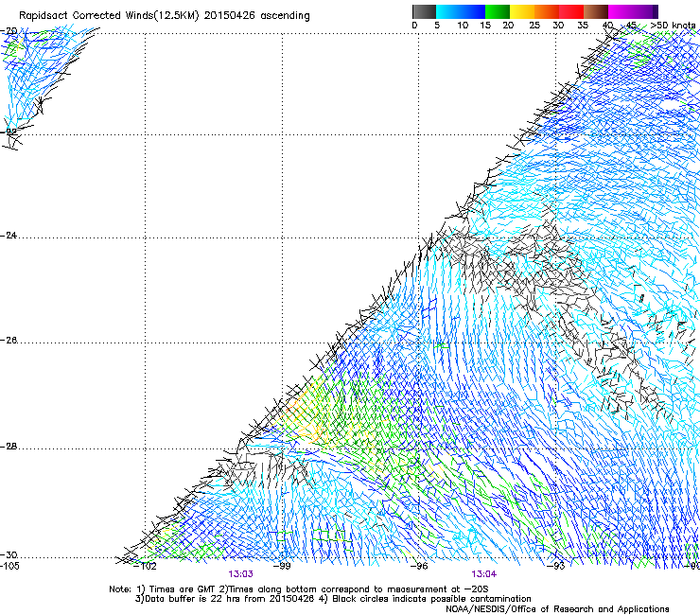Click the red 30-35 knots color swatch
Screen dimensions: 700x615
click(x=571, y=11)
